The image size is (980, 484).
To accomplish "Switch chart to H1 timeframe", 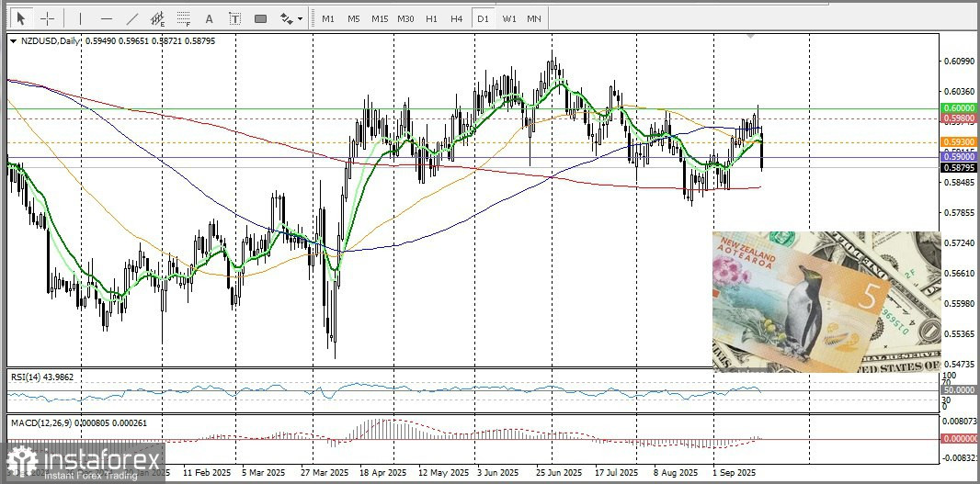I will point(431,18).
